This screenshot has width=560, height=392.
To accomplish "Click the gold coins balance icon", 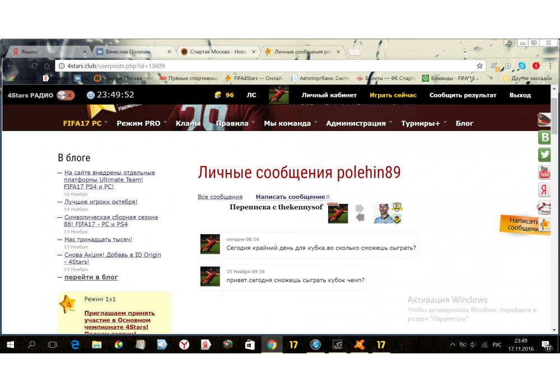I will pos(218,95).
